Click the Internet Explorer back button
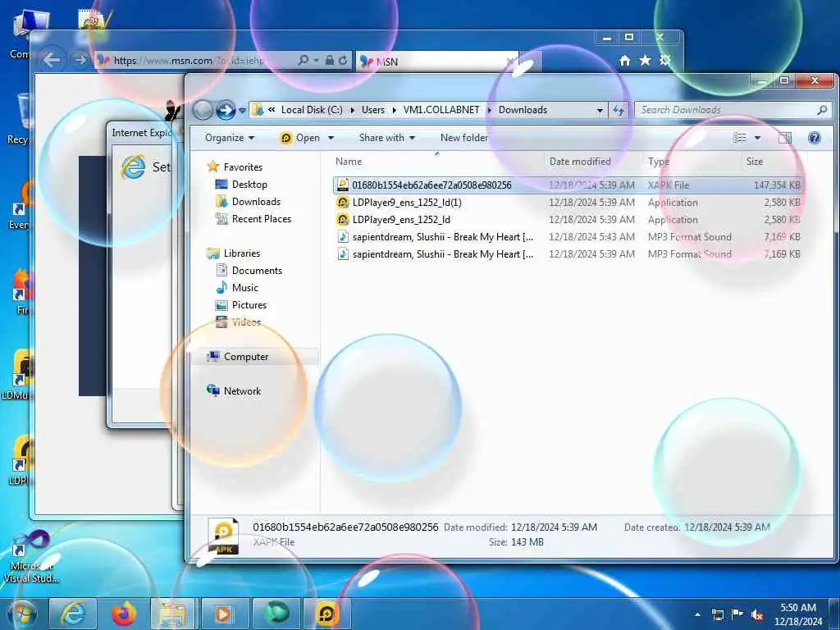Screen dimensions: 840x630 tap(51, 59)
